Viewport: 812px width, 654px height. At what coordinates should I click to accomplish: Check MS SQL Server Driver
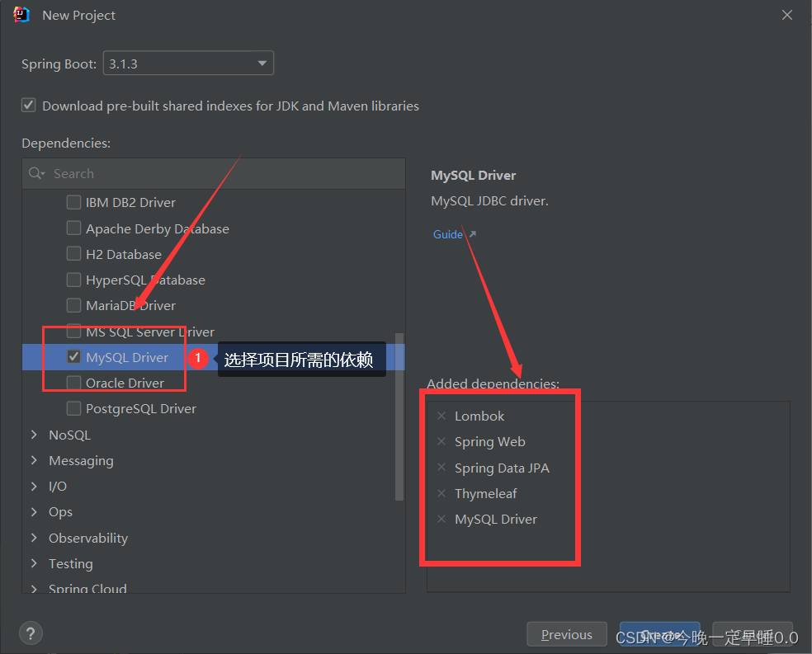(x=73, y=332)
